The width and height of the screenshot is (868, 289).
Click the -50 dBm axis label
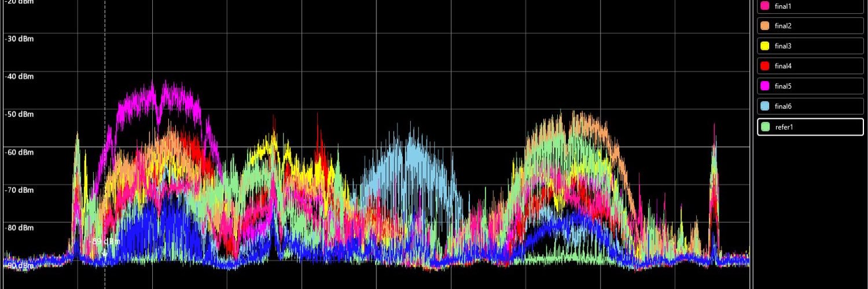click(x=19, y=114)
